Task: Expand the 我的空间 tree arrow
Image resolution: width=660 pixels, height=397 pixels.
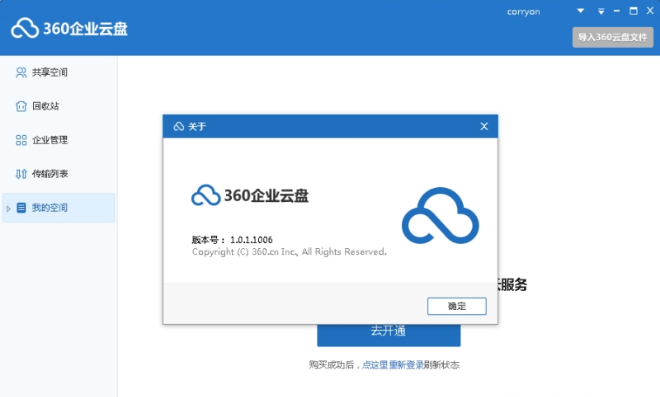Action: pos(8,208)
